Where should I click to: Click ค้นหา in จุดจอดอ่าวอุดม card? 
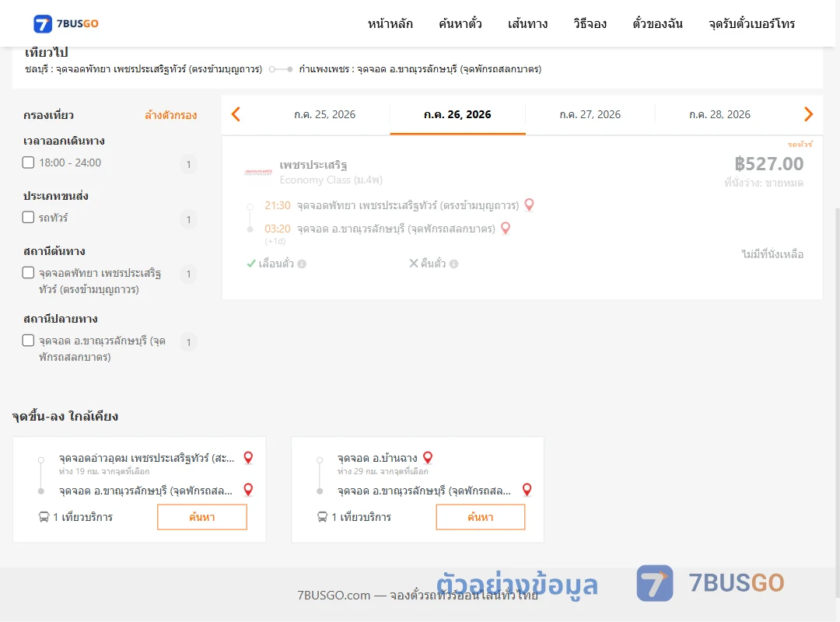(x=202, y=517)
